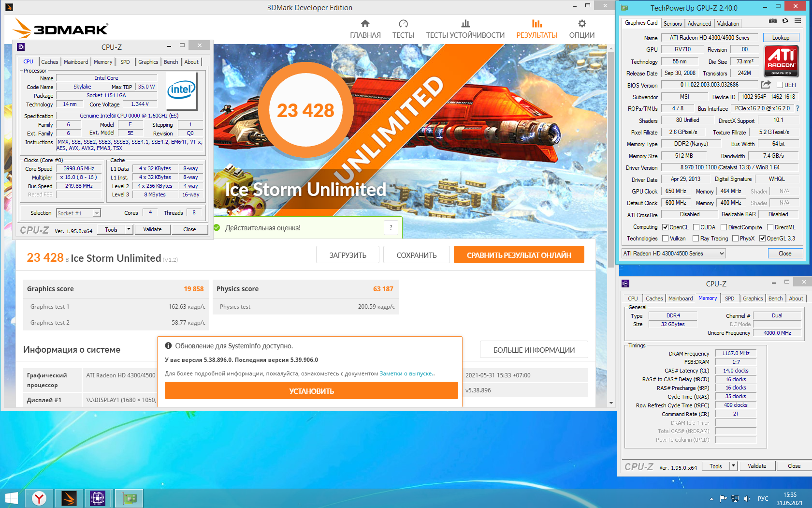This screenshot has width=812, height=508.
Task: Click the valid score question mark button
Action: click(x=391, y=227)
